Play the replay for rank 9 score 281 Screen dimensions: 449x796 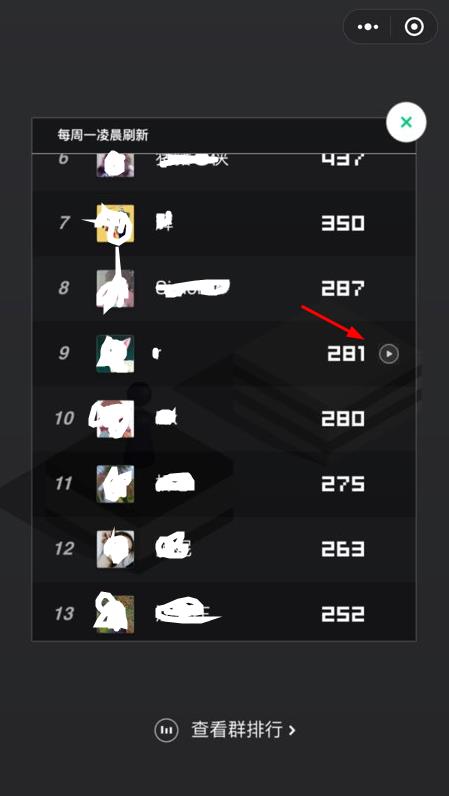coord(389,354)
